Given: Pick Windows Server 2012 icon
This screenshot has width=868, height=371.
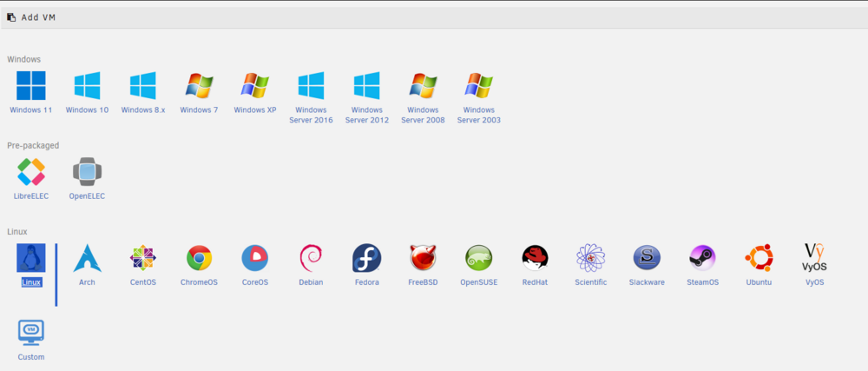Looking at the screenshot, I should coord(366,85).
